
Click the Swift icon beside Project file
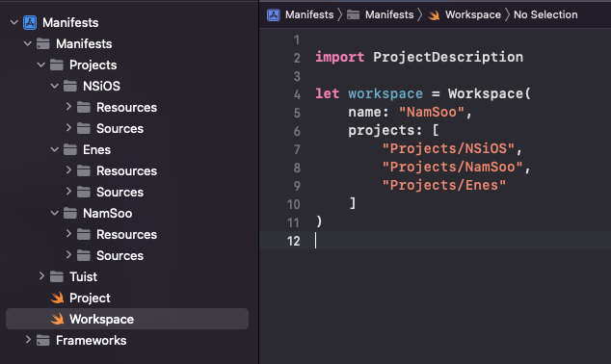click(x=57, y=298)
